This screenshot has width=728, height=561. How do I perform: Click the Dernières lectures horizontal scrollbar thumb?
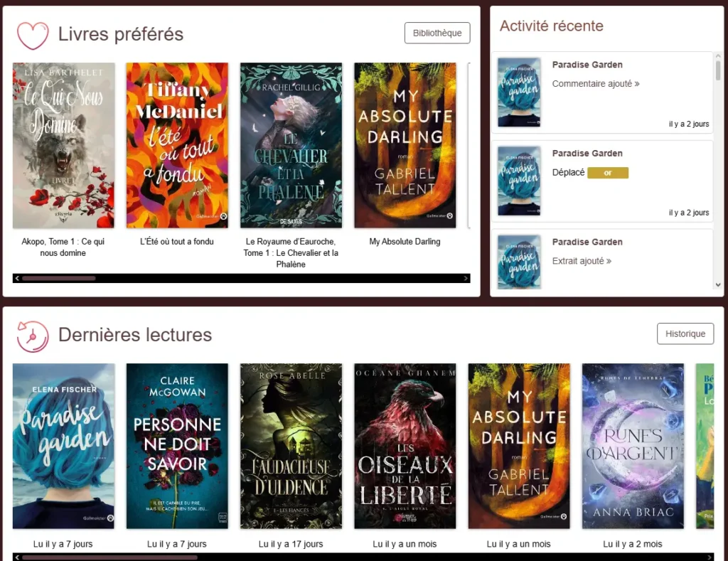tap(109, 557)
